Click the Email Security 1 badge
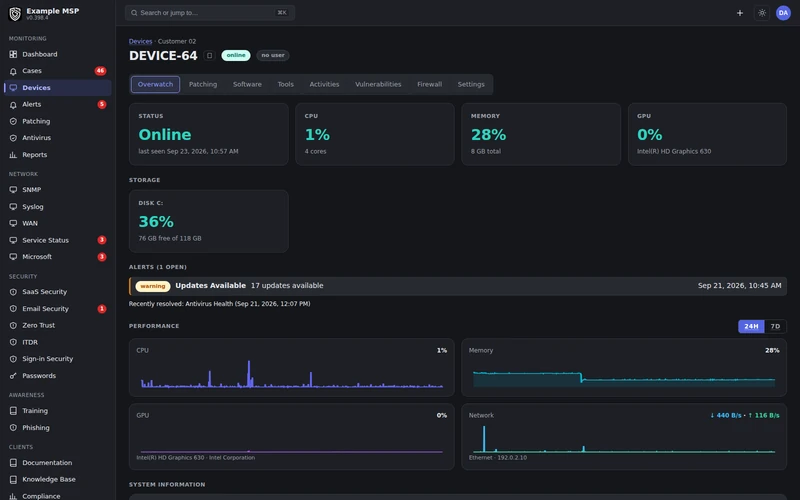Viewport: 800px width, 500px height. click(102, 309)
